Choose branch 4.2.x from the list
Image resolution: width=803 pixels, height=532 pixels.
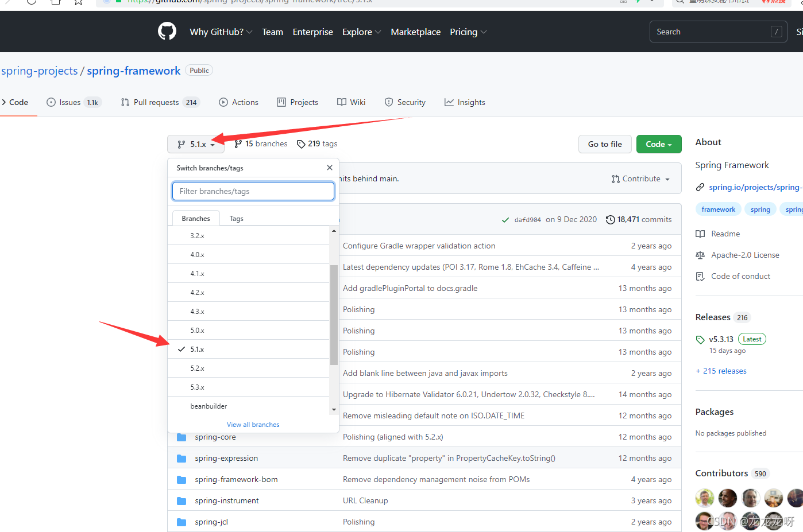pyautogui.click(x=248, y=293)
